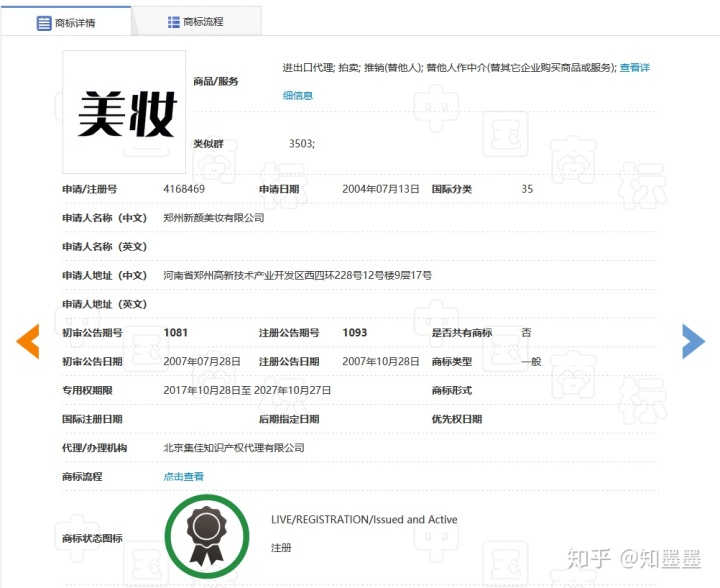Click the applicant address text in Chinese
The image size is (720, 588).
[x=298, y=275]
